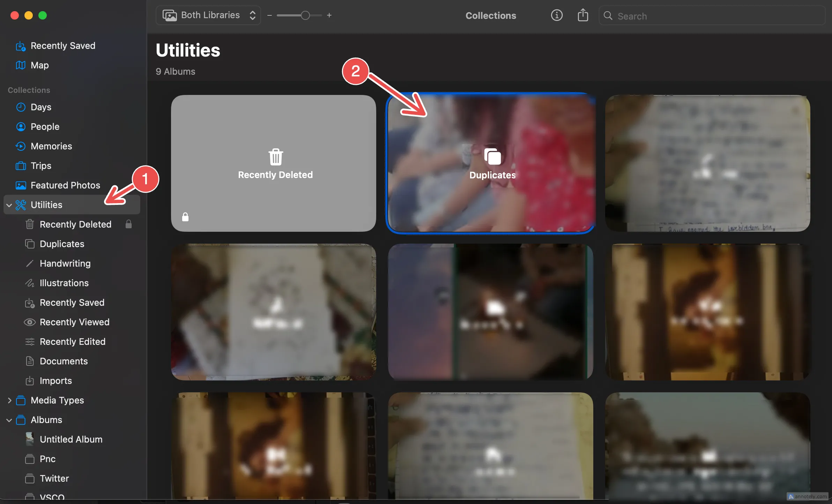
Task: Click the "9 Albums" count text
Action: pyautogui.click(x=176, y=72)
